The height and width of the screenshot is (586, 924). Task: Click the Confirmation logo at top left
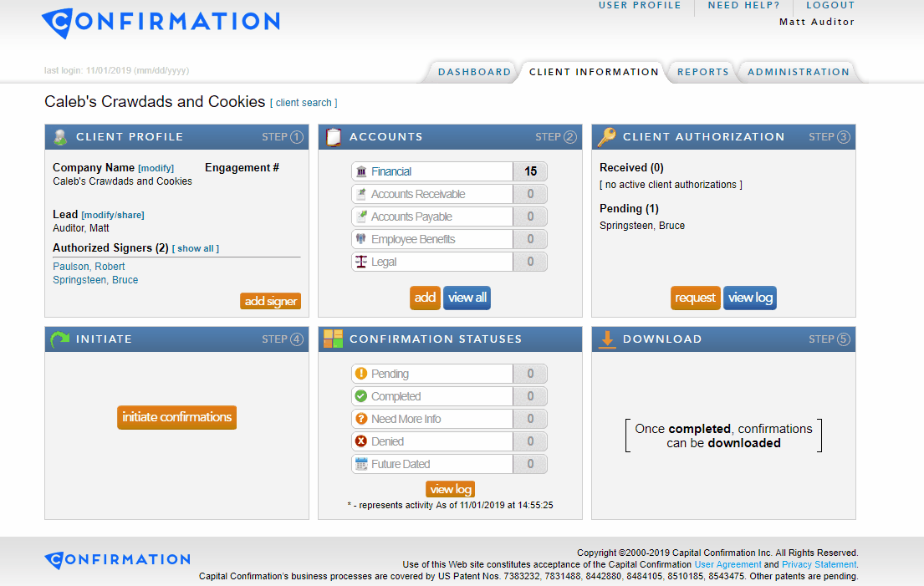[x=160, y=22]
